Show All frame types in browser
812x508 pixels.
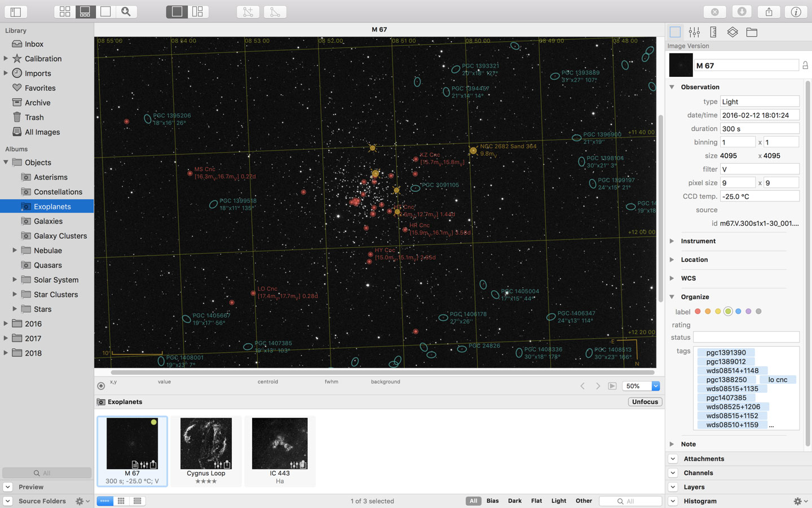tap(473, 501)
